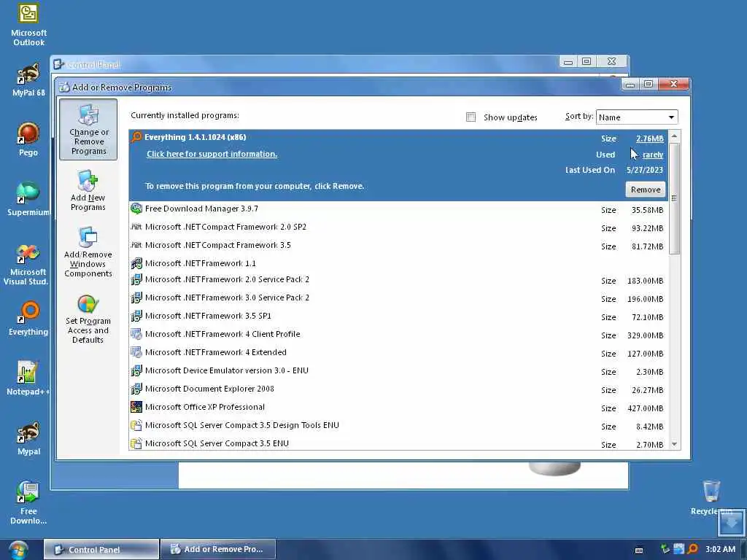Switch to Control Panel taskbar button

click(x=101, y=550)
